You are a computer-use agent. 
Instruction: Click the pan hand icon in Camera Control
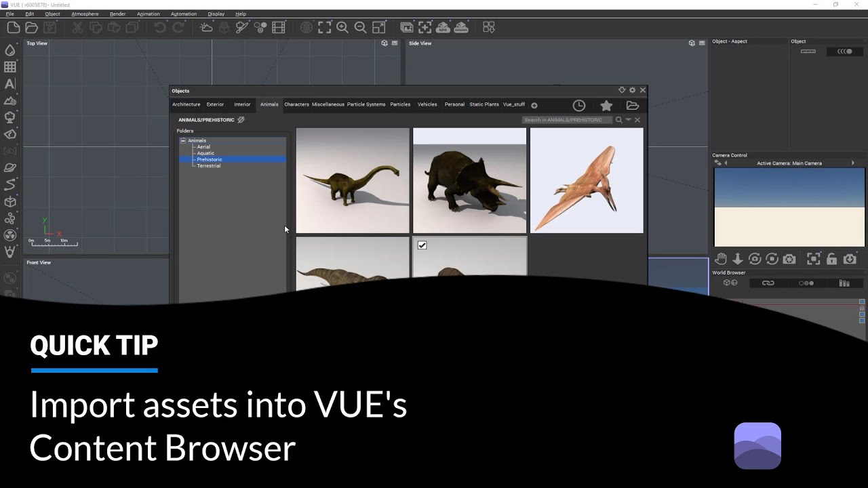pyautogui.click(x=720, y=259)
